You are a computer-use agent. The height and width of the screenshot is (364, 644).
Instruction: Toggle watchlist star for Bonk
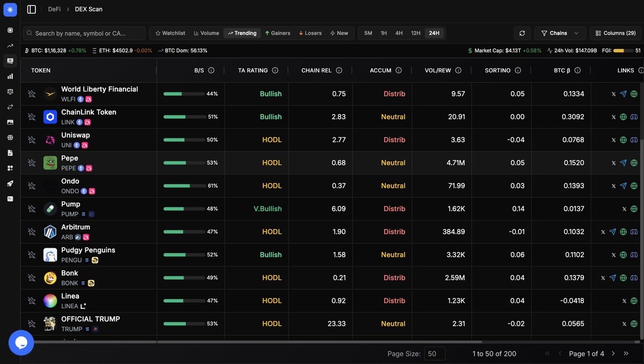point(32,278)
